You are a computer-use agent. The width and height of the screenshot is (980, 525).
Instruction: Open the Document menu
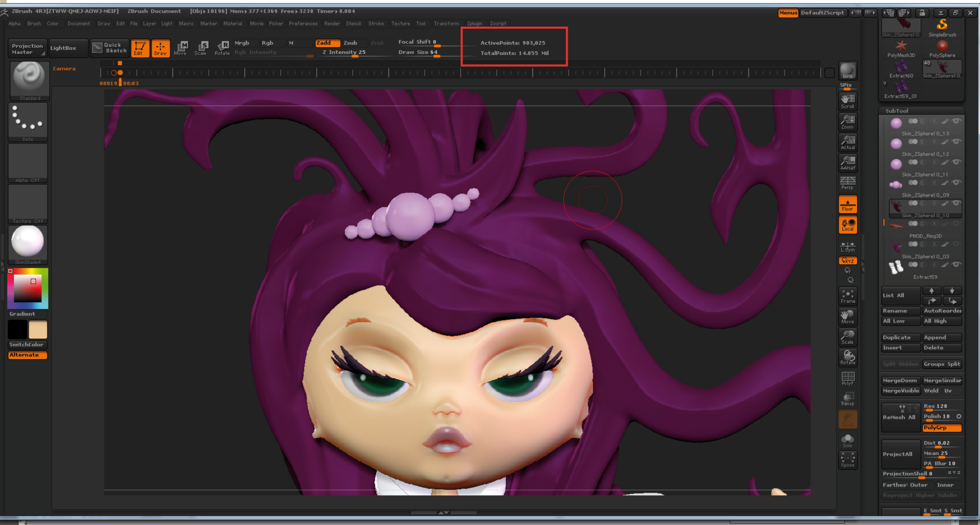coord(79,24)
